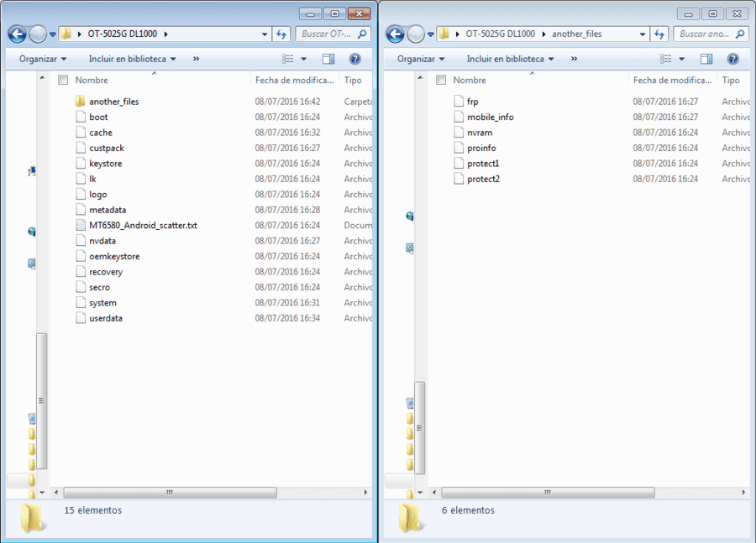Open the Organizar dropdown in left window
This screenshot has height=543, width=756.
pos(43,59)
